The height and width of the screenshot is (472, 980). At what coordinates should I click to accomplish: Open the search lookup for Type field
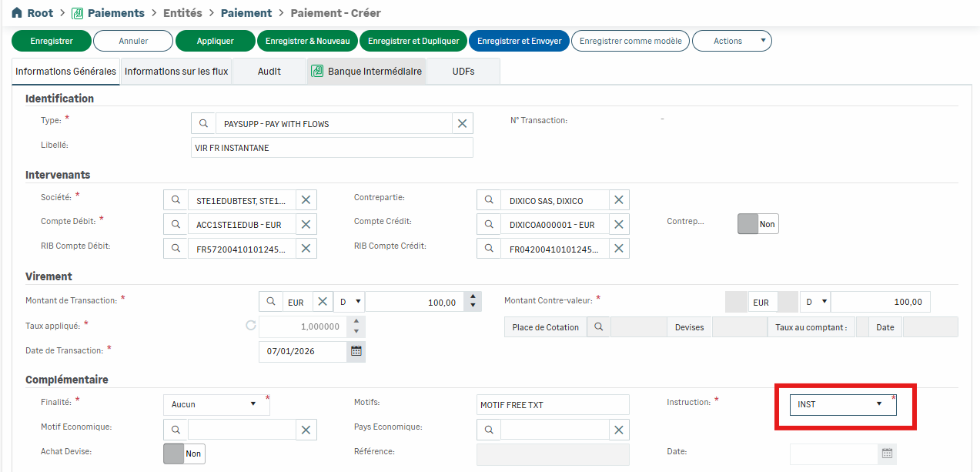pyautogui.click(x=203, y=124)
